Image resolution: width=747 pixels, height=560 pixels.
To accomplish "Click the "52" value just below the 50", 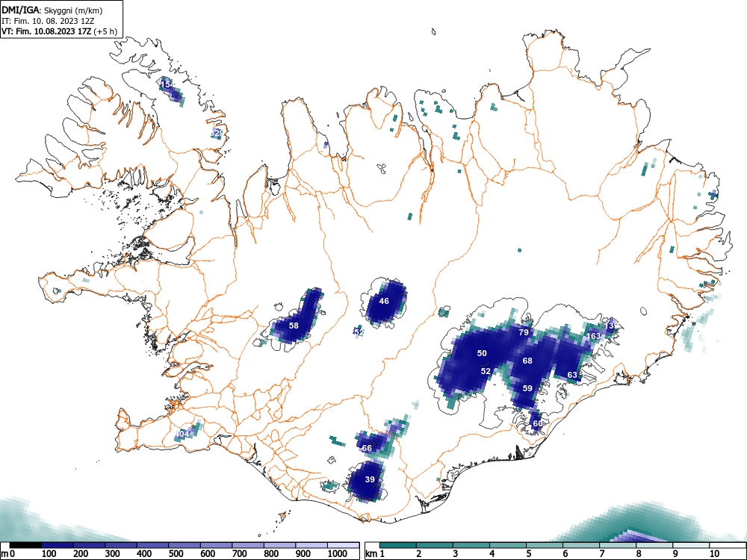I will tap(486, 371).
